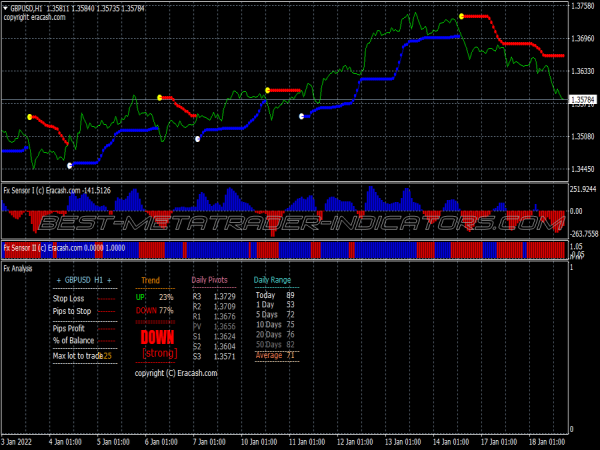
Task: Click the '[strong]' trend strength label
Action: coord(160,353)
